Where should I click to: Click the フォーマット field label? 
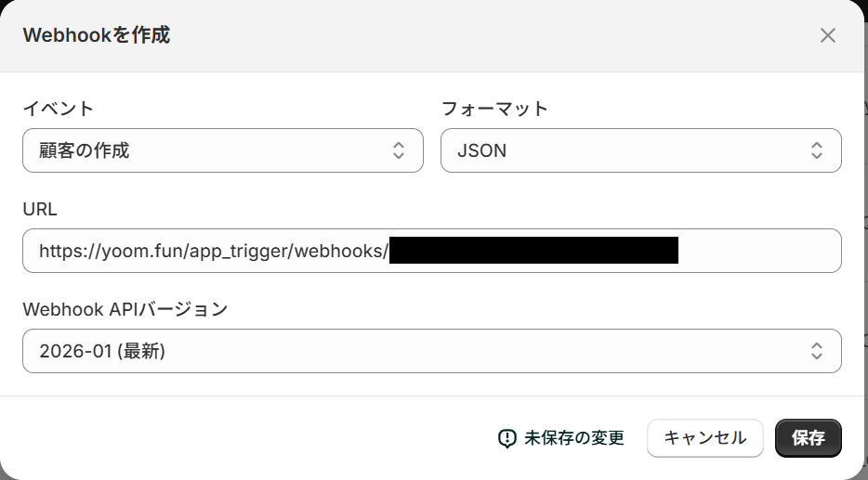point(494,109)
